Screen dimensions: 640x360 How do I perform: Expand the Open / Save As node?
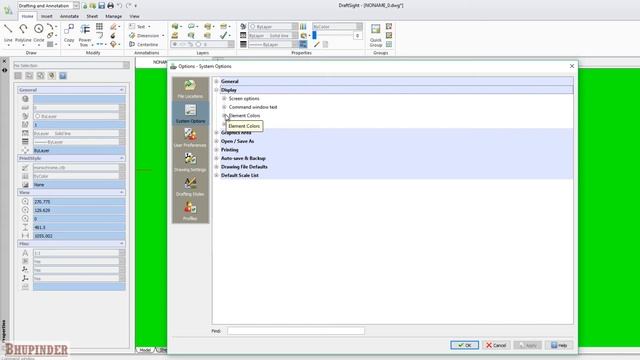pos(216,141)
